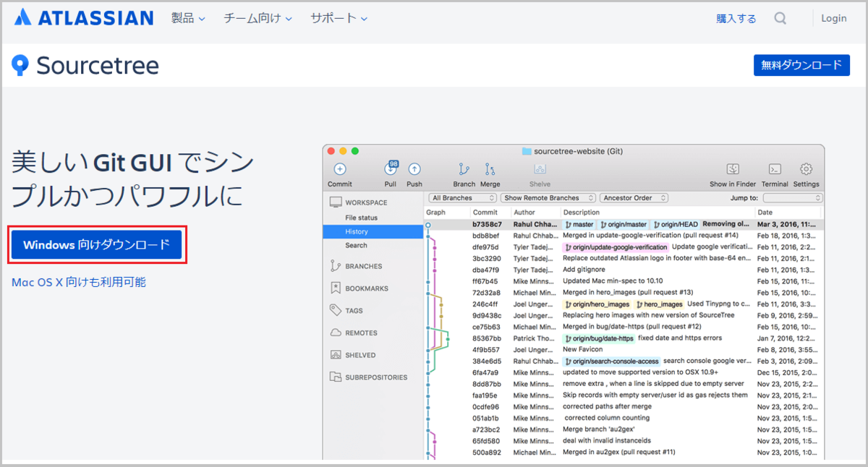
Task: Click the 無料ダウンロード button
Action: [801, 65]
